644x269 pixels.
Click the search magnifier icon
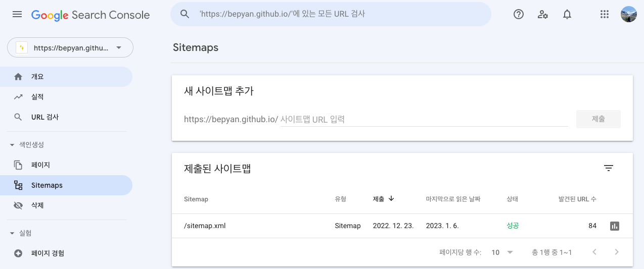point(185,14)
